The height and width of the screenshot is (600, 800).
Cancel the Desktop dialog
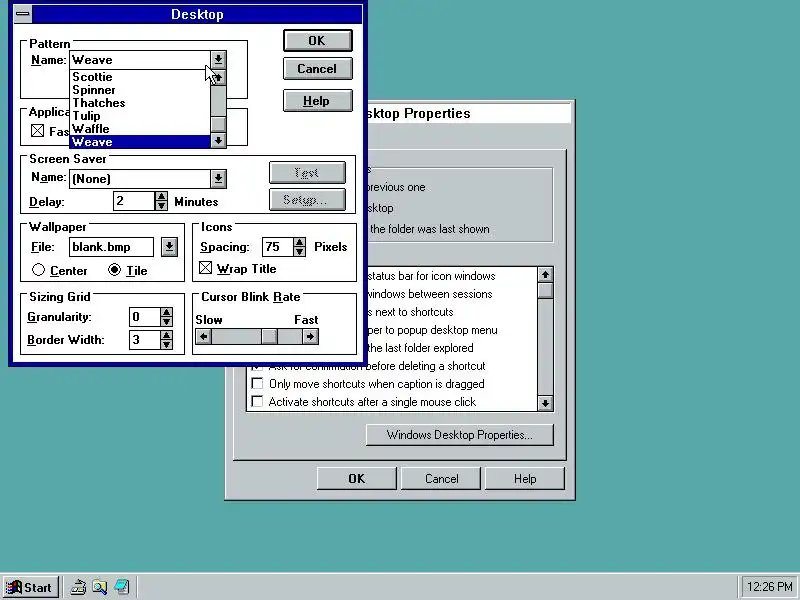coord(317,69)
